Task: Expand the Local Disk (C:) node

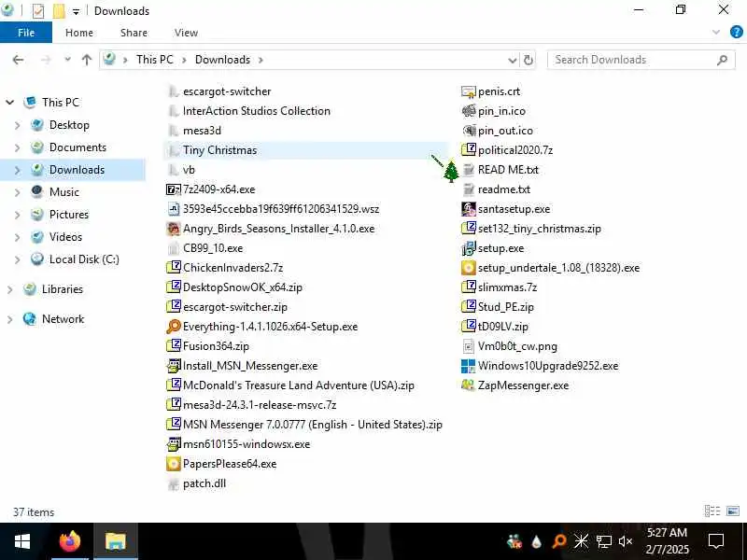Action: pyautogui.click(x=18, y=259)
